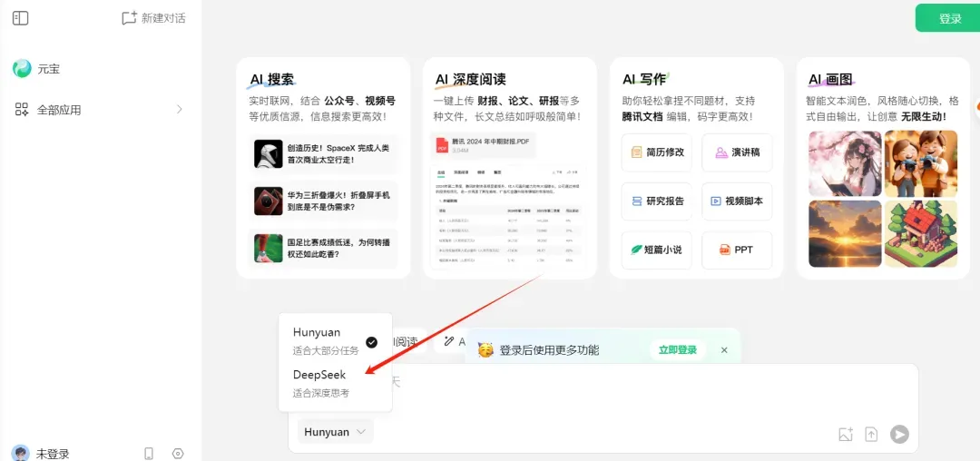Image resolution: width=980 pixels, height=461 pixels.
Task: Click the 3D kids with cameras image
Action: [x=921, y=163]
